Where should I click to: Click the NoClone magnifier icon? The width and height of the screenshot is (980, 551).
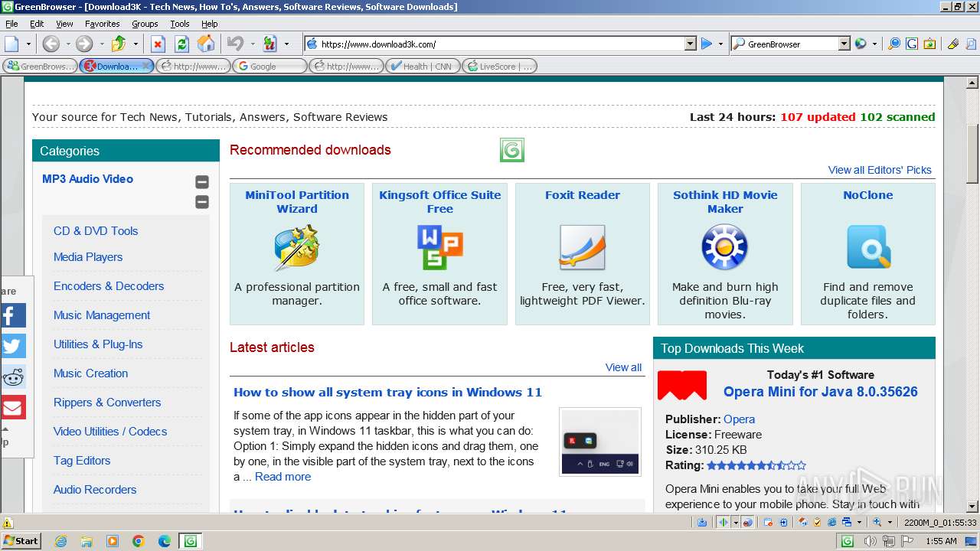tap(868, 247)
